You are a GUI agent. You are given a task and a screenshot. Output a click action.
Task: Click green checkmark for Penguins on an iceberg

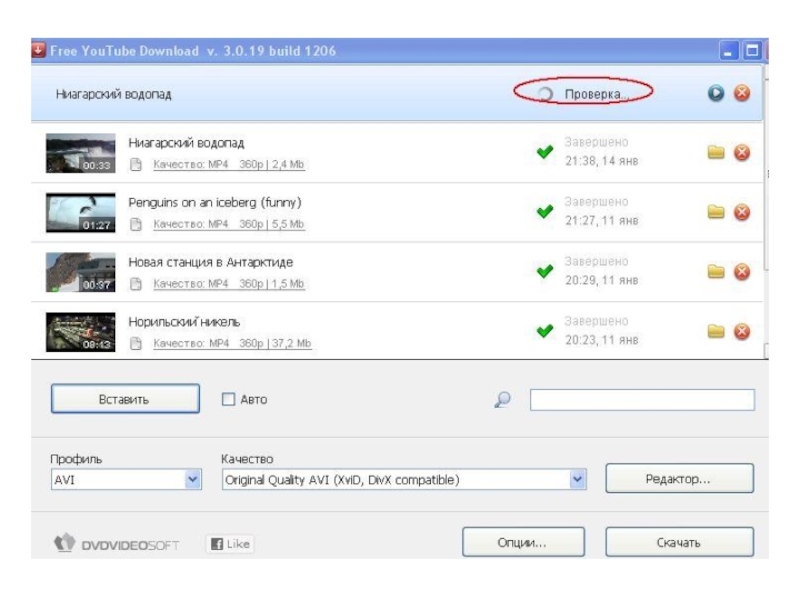point(544,211)
